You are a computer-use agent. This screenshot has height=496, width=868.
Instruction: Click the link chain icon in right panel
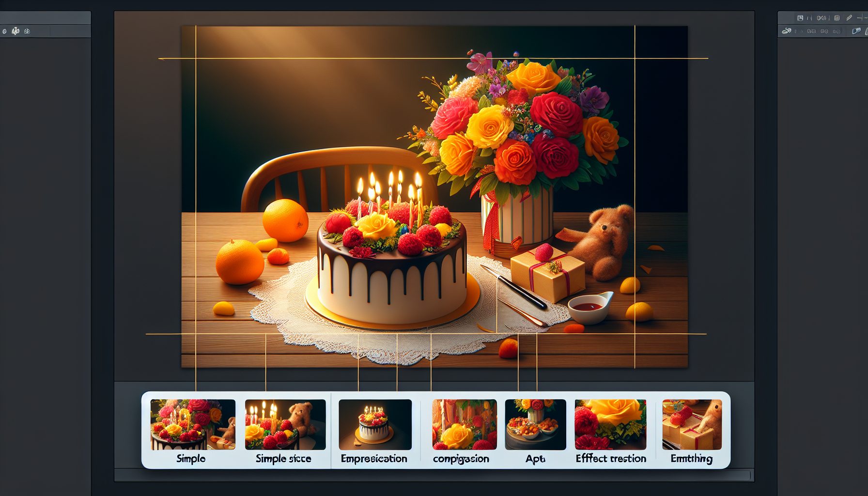(787, 31)
